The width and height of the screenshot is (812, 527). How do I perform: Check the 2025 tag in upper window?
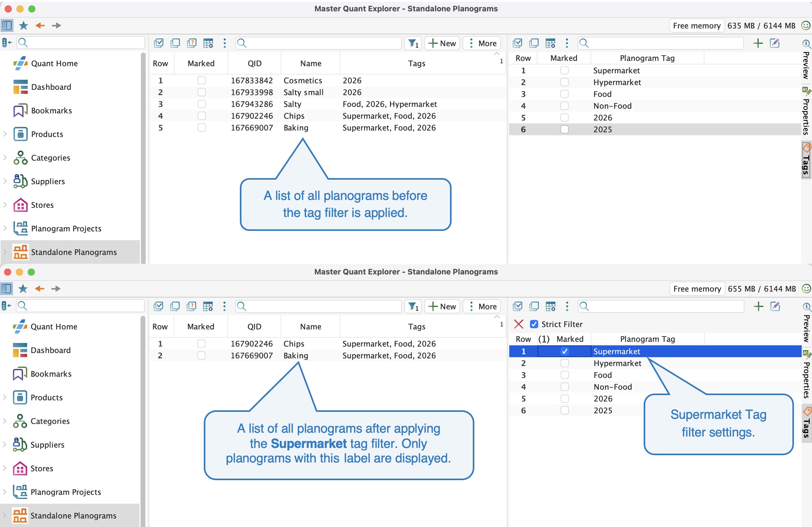[x=564, y=129]
